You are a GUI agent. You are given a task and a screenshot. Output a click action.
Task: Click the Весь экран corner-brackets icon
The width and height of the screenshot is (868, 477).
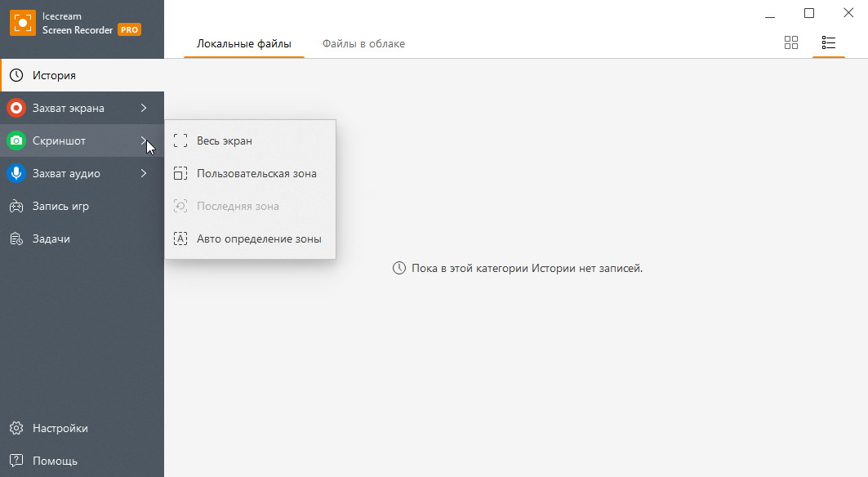180,140
